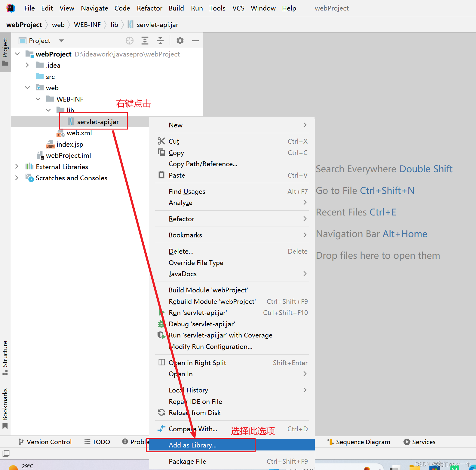Expand External Libraries node
This screenshot has width=476, height=470.
click(x=17, y=166)
